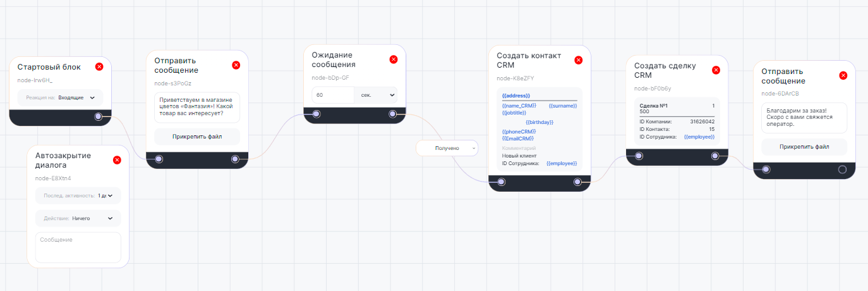Viewport: 868px width, 291px height.
Task: Delete the Стартовый блок node
Action: (x=99, y=66)
